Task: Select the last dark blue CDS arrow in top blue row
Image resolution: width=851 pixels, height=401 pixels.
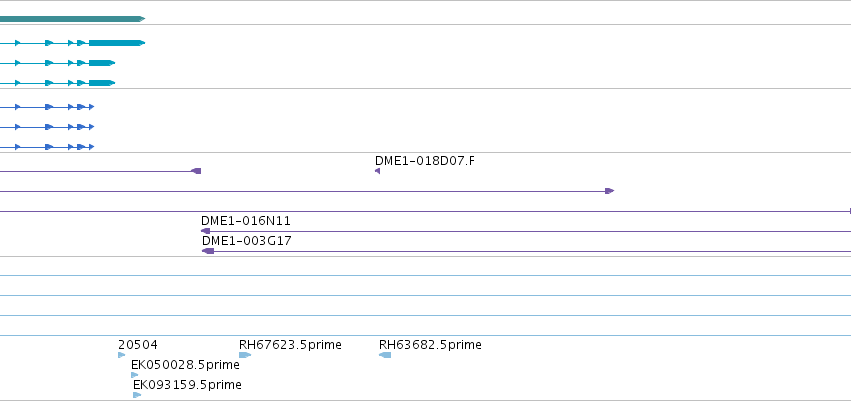Action: click(x=91, y=107)
